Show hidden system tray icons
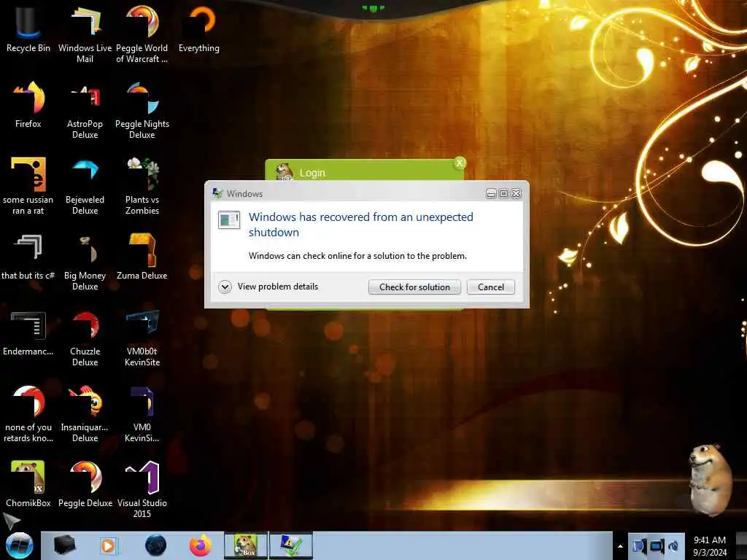The image size is (747, 560). click(620, 546)
